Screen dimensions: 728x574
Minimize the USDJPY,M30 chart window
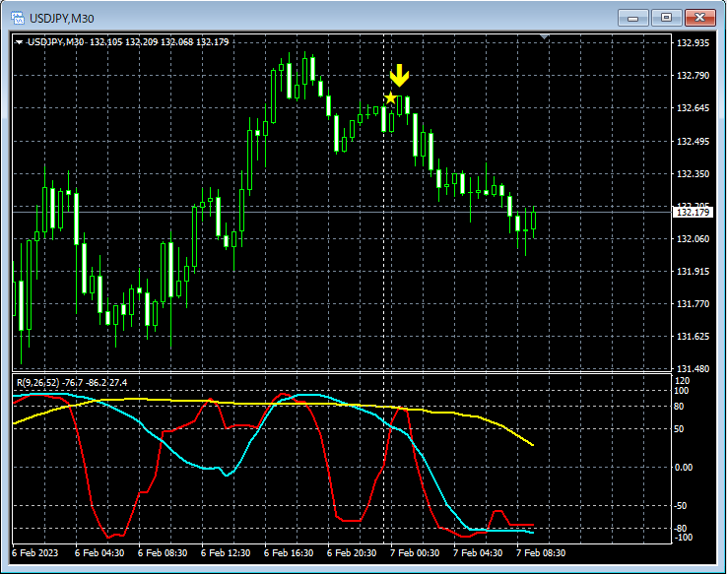[632, 18]
